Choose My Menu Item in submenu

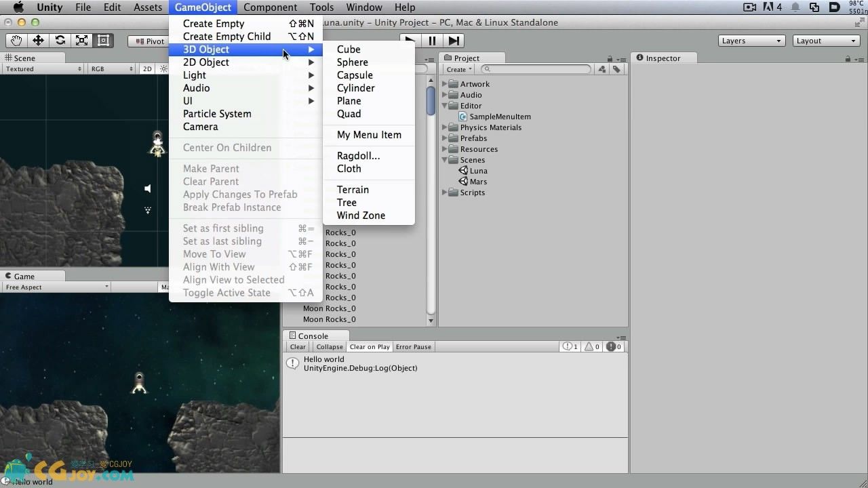(x=368, y=135)
